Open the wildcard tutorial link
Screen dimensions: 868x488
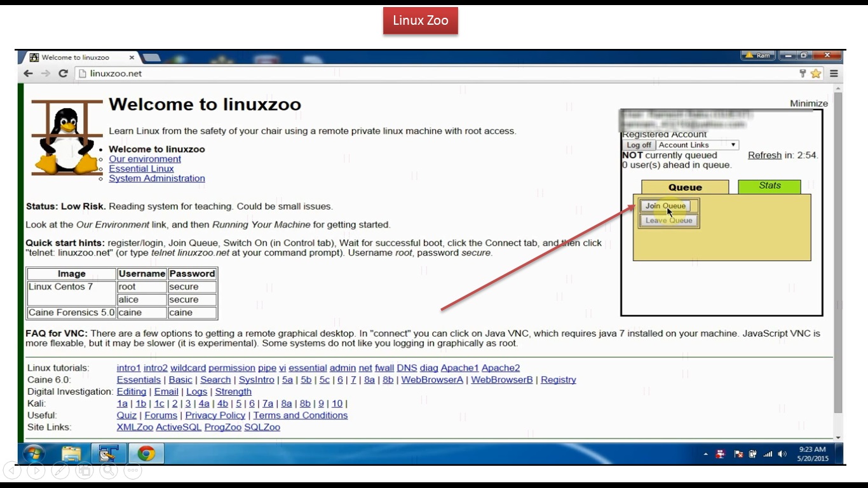(188, 368)
